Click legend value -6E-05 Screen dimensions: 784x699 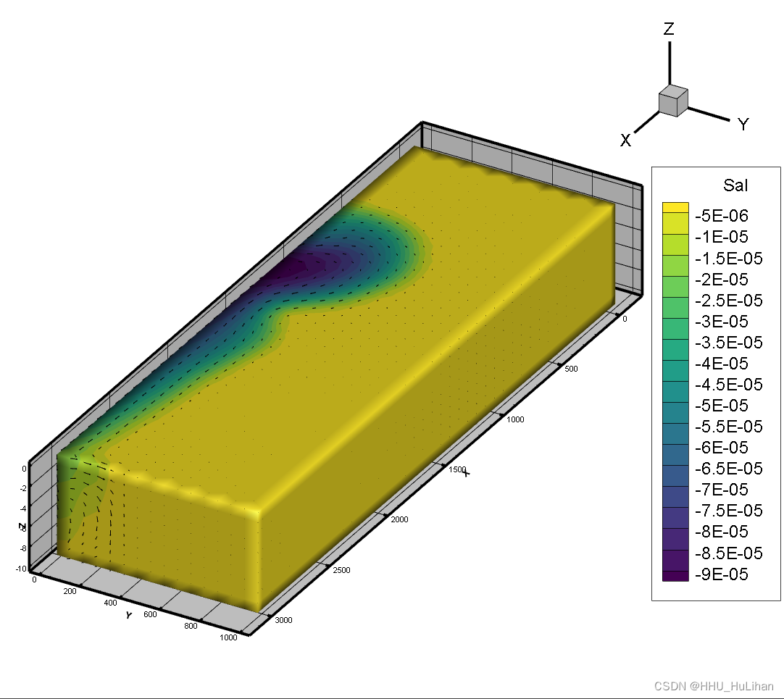pyautogui.click(x=722, y=448)
